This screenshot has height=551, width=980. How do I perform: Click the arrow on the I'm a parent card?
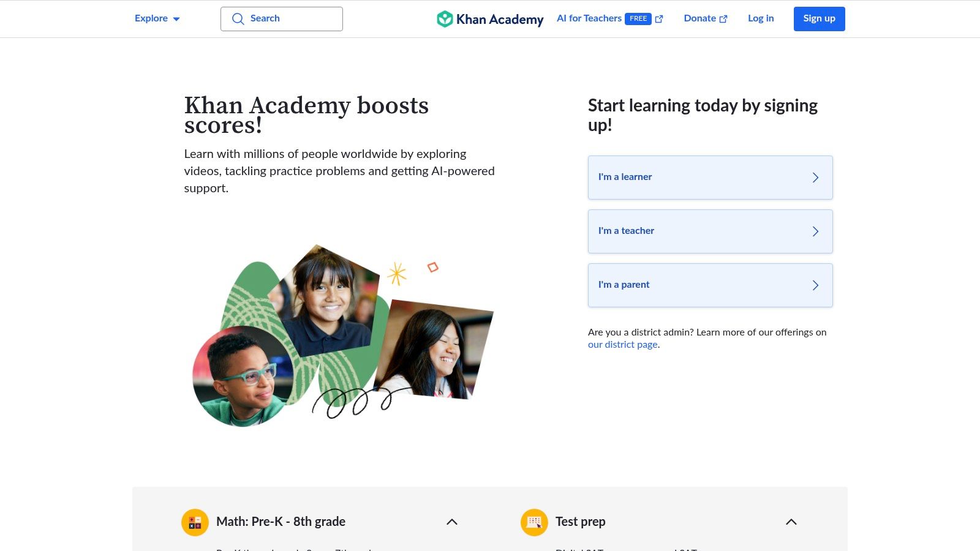coord(815,285)
